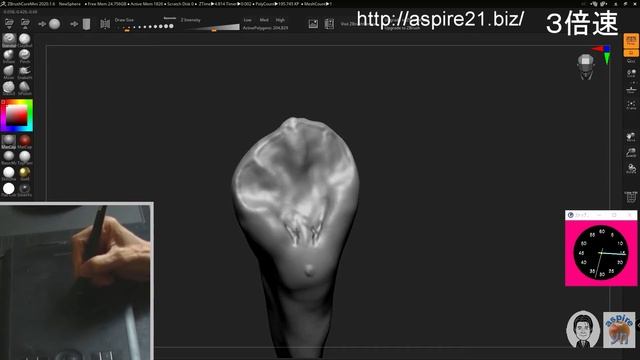Viewport: 640px width, 360px height.
Task: Pick a color in the color picker square
Action: 16,116
